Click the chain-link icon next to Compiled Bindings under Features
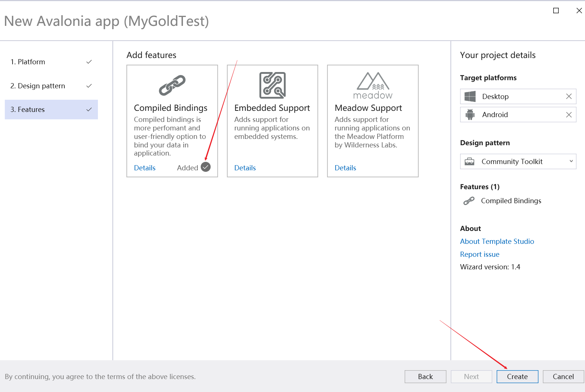This screenshot has width=585, height=392. [x=469, y=201]
